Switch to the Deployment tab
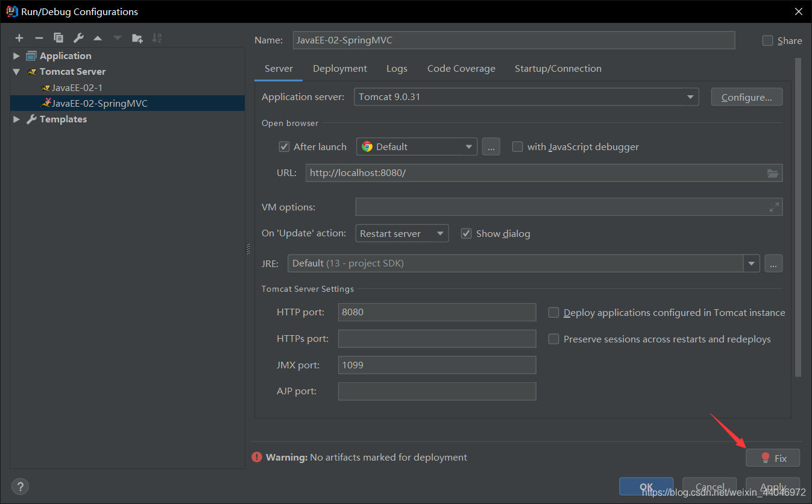Viewport: 812px width, 504px height. coord(340,69)
